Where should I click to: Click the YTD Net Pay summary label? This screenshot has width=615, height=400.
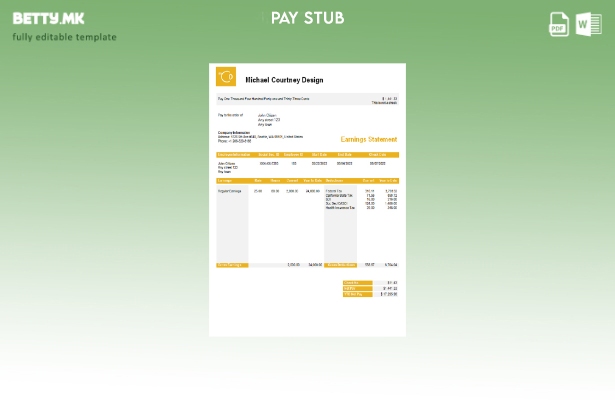point(357,294)
